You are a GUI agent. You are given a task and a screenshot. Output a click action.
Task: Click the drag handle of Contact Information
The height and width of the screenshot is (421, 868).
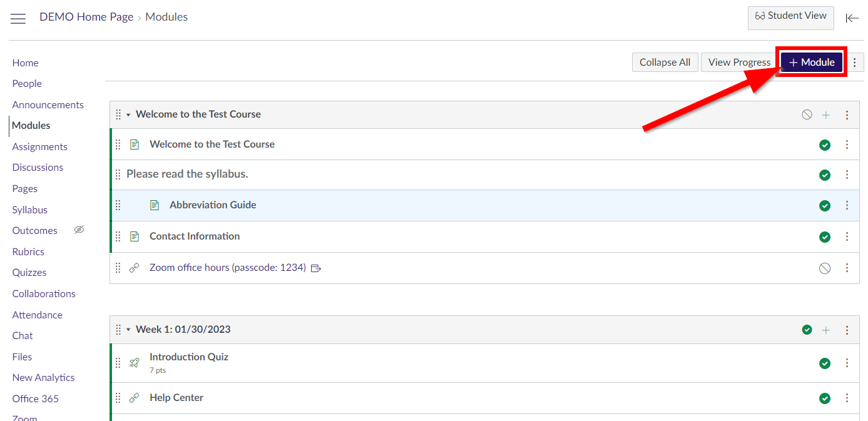click(118, 236)
